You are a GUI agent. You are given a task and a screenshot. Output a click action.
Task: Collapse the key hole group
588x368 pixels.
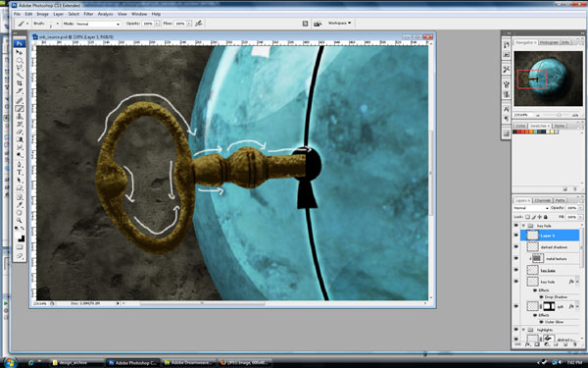523,226
